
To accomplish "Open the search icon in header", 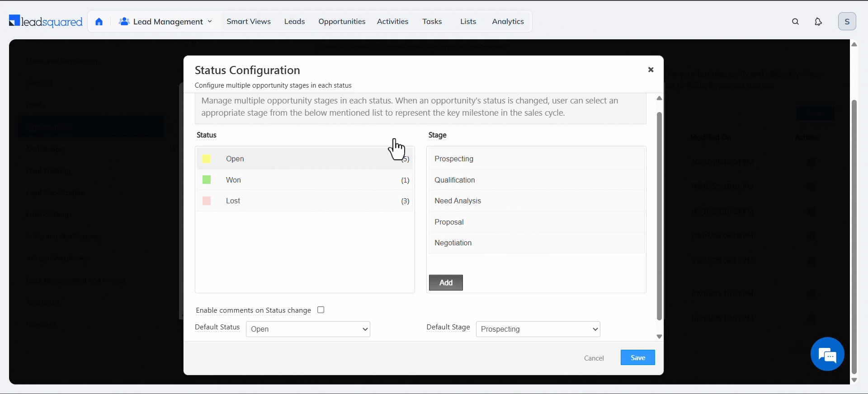I will tap(795, 22).
